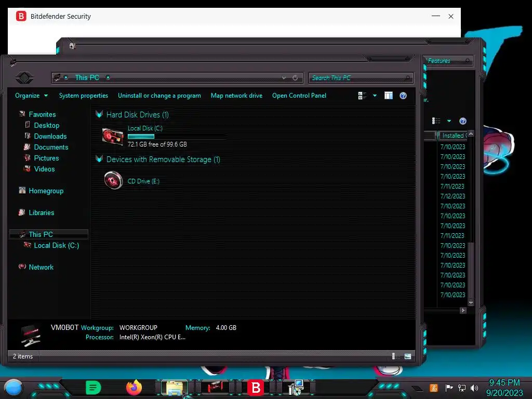Click the Java tray icon
The height and width of the screenshot is (399, 532).
click(434, 388)
